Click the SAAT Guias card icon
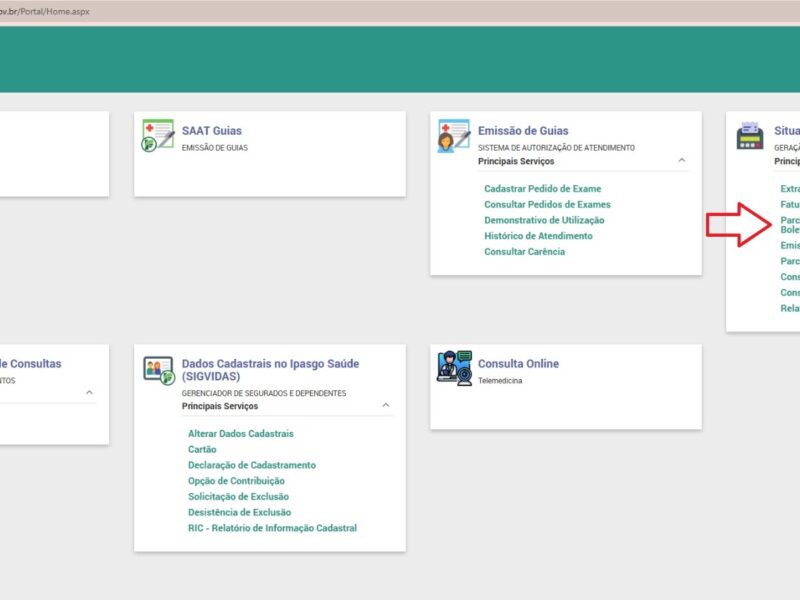Screen dimensions: 800x600 158,136
